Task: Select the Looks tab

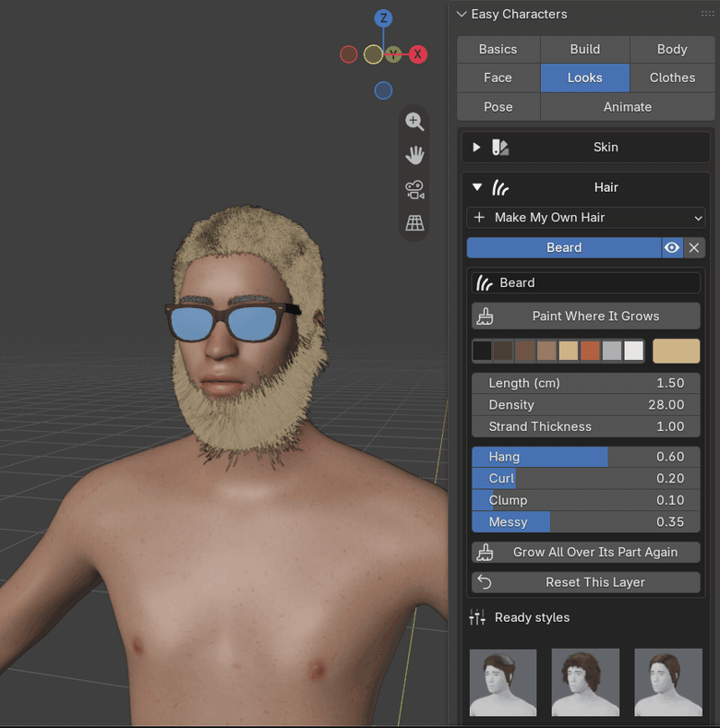Action: 585,78
